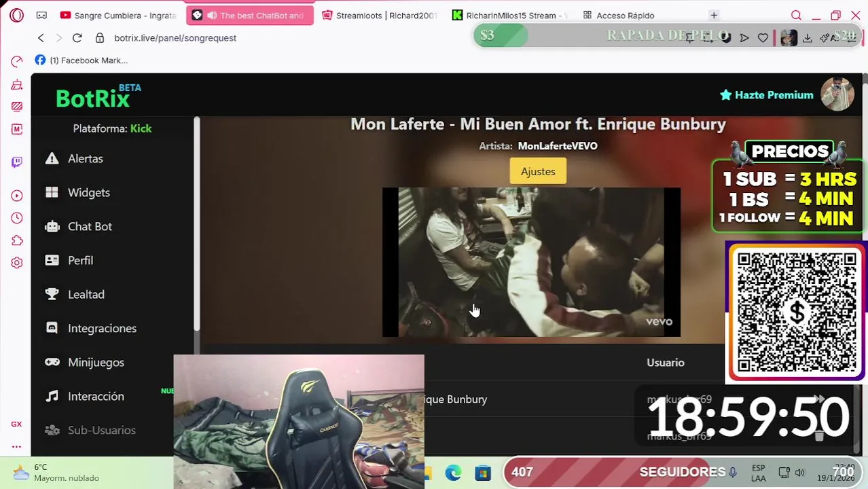Screen dimensions: 868x489
Task: Open the History clock icon in sidebar
Action: pos(17,218)
